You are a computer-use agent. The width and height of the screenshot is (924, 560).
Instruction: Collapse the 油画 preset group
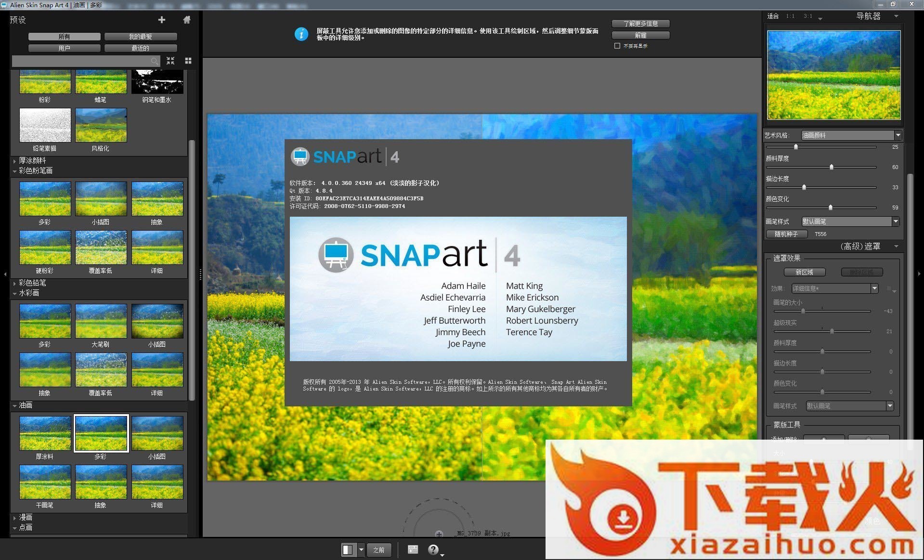point(14,406)
